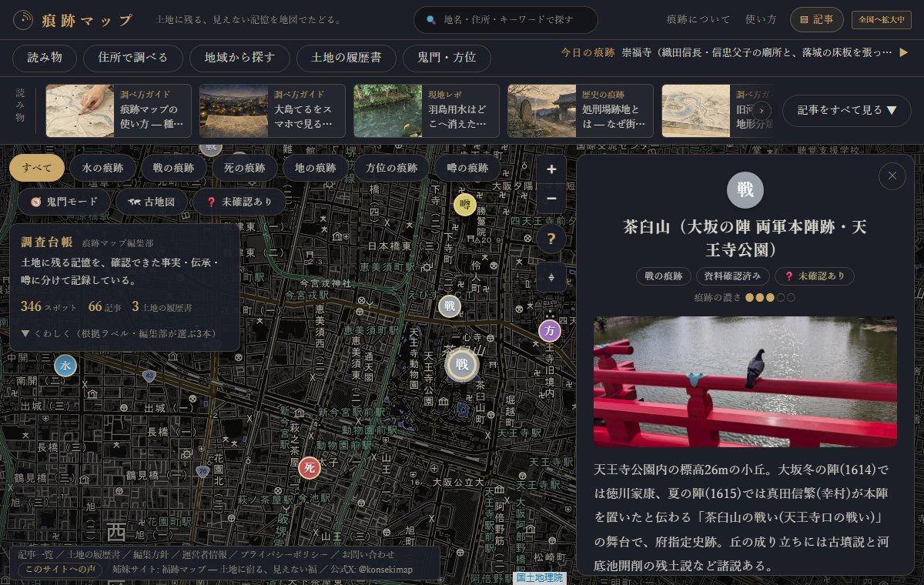The width and height of the screenshot is (924, 585).
Task: Open 歴史の痕跡 card 処刑場跡地とは
Action: 581,111
